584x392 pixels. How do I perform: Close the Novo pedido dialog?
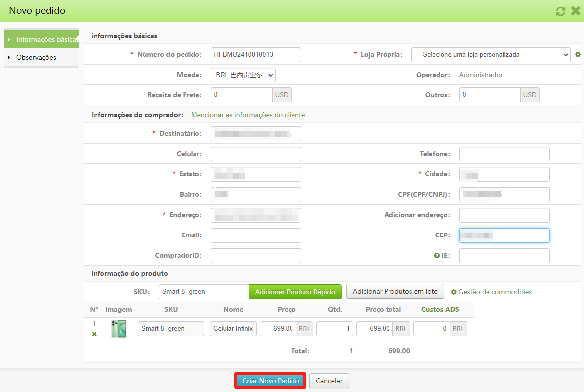point(576,10)
